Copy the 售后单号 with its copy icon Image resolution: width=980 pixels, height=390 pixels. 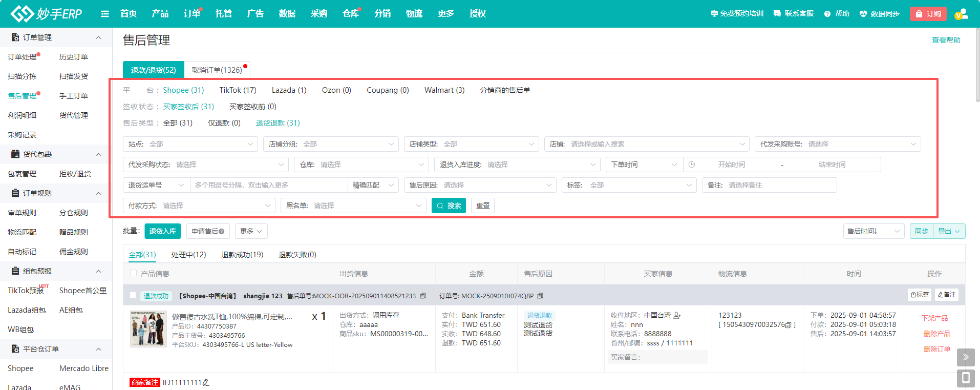tap(423, 296)
